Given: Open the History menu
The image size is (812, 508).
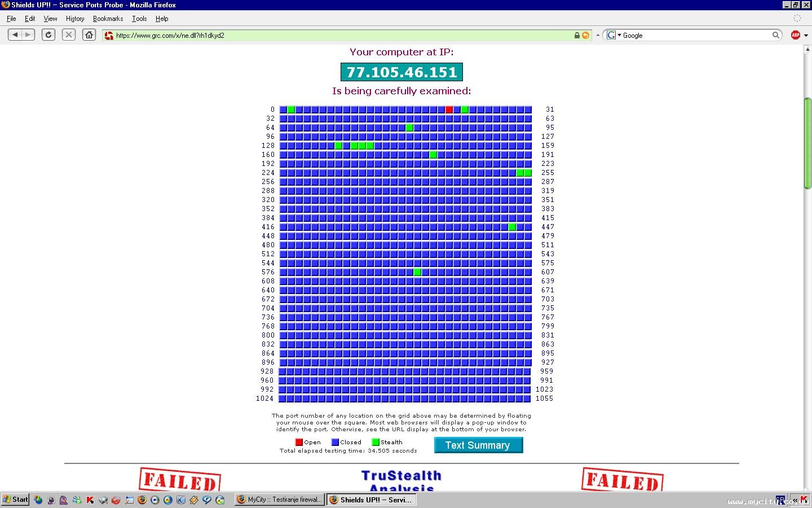Looking at the screenshot, I should pyautogui.click(x=75, y=19).
